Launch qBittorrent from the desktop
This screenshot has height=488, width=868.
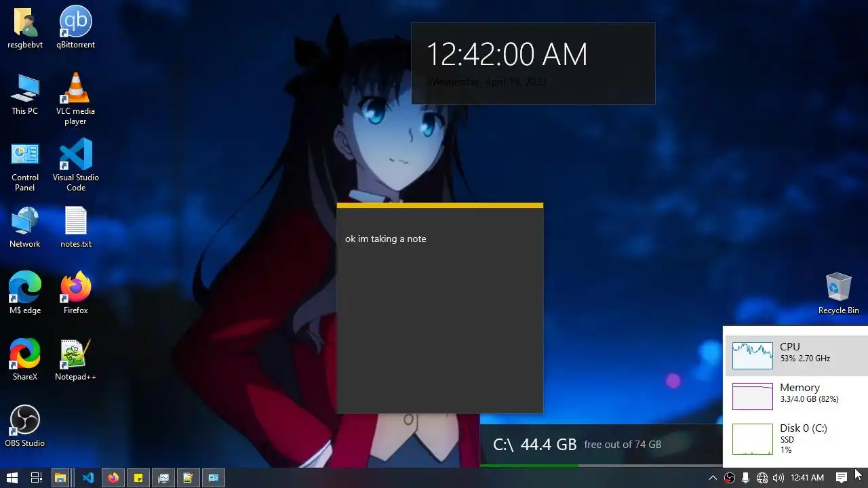pyautogui.click(x=75, y=28)
